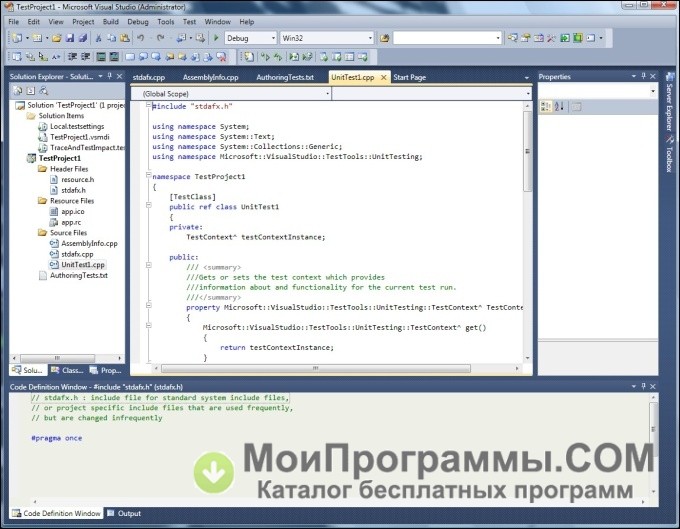Click the code editor vertical scrollbar thumb
Viewport: 680px width, 529px height.
click(527, 151)
